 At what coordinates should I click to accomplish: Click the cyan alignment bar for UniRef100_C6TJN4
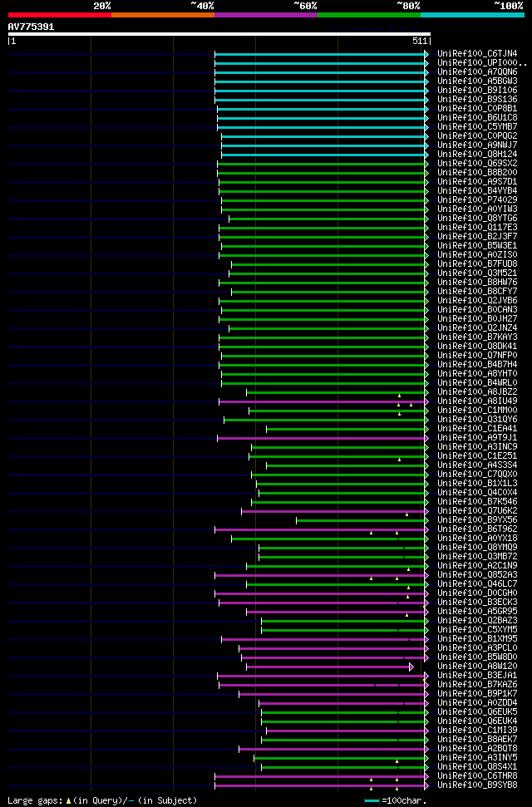click(x=322, y=54)
